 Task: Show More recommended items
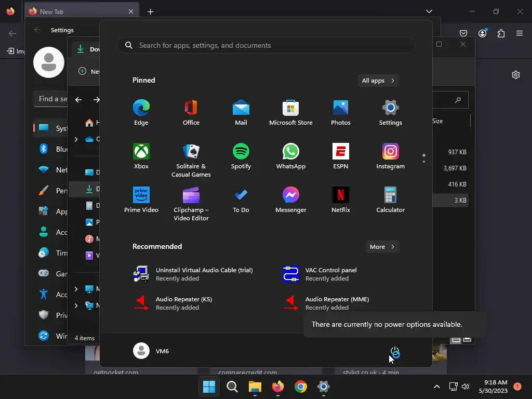382,247
